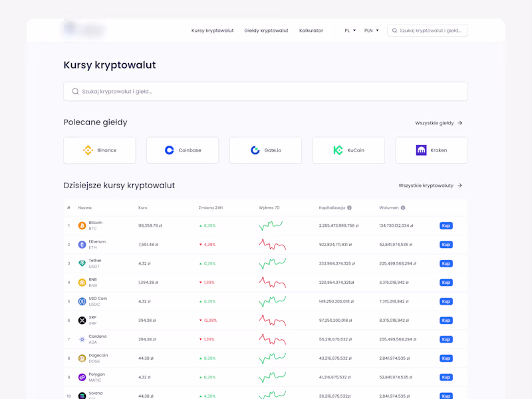The width and height of the screenshot is (532, 399).
Task: Click the Wykres 7D column header
Action: pos(269,207)
